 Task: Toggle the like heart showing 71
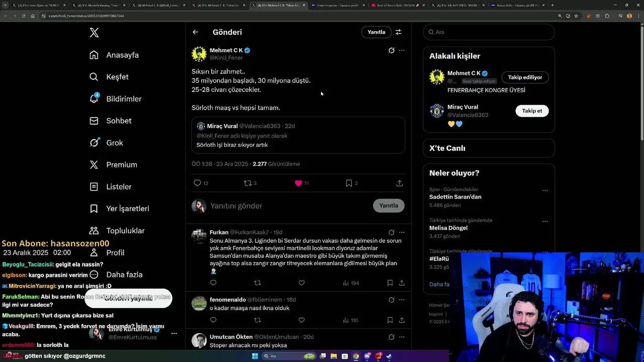coord(298,183)
